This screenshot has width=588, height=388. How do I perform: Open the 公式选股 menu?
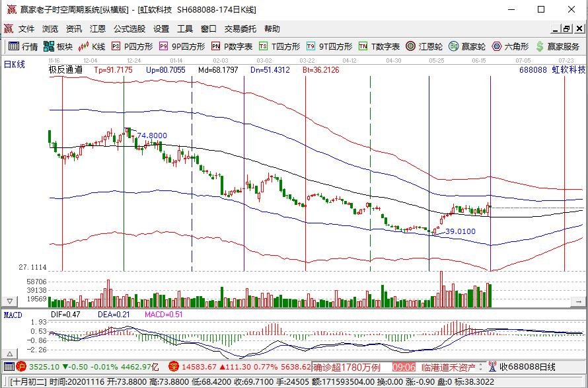(x=129, y=29)
